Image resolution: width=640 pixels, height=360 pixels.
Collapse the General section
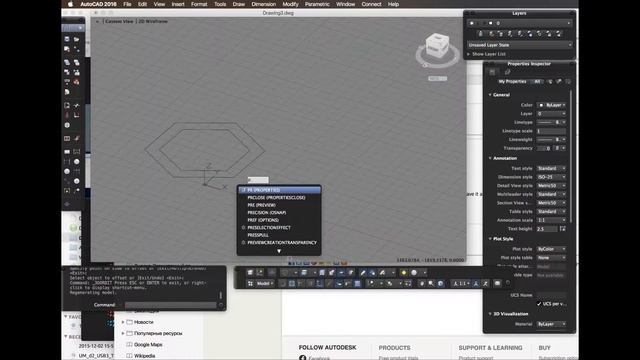point(490,95)
